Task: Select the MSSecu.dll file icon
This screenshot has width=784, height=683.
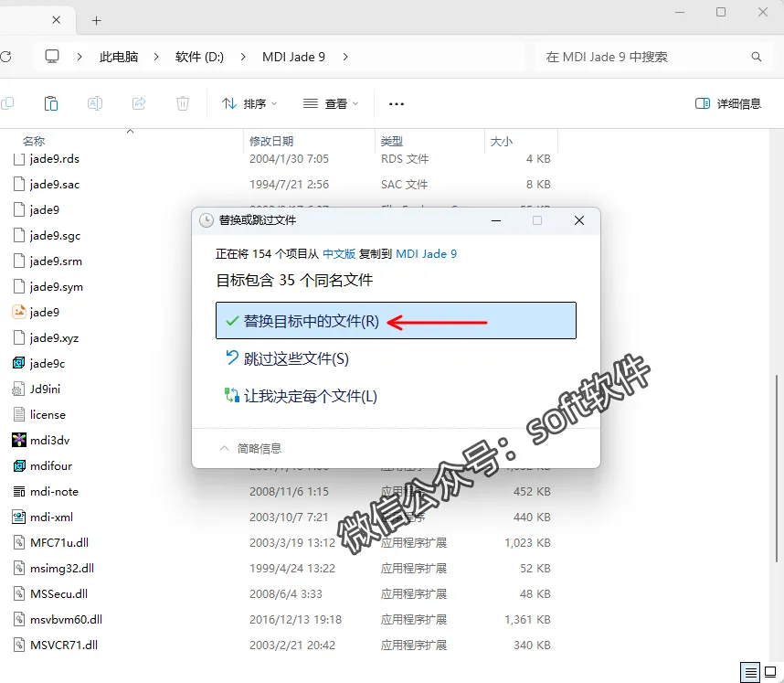Action: [x=18, y=594]
